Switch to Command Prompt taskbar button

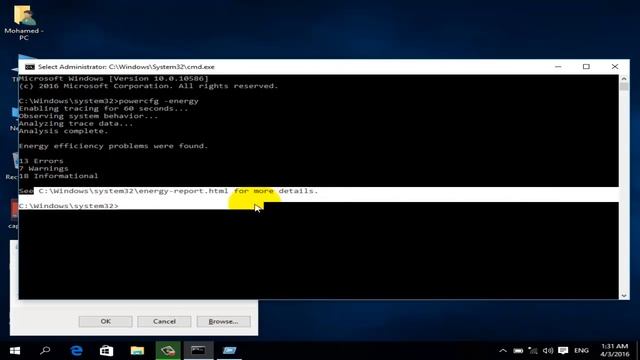click(198, 351)
